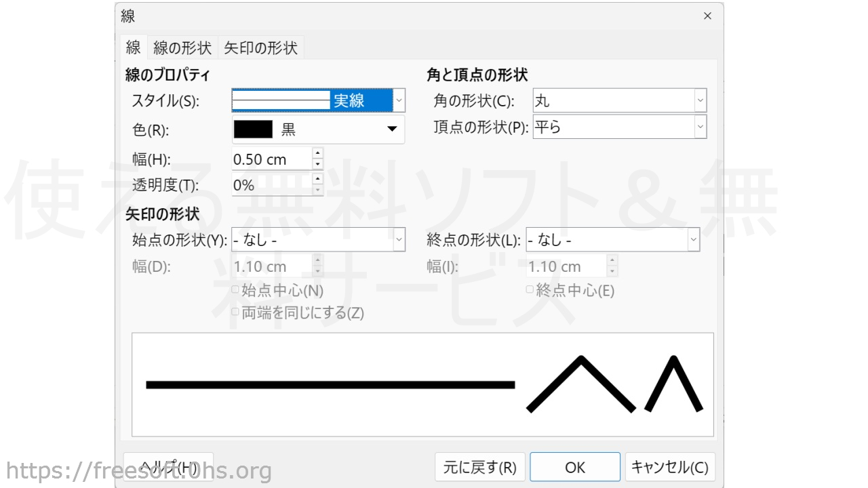The height and width of the screenshot is (488, 868).
Task: Open the 終点の形状 arrow dropdown
Action: pyautogui.click(x=693, y=240)
